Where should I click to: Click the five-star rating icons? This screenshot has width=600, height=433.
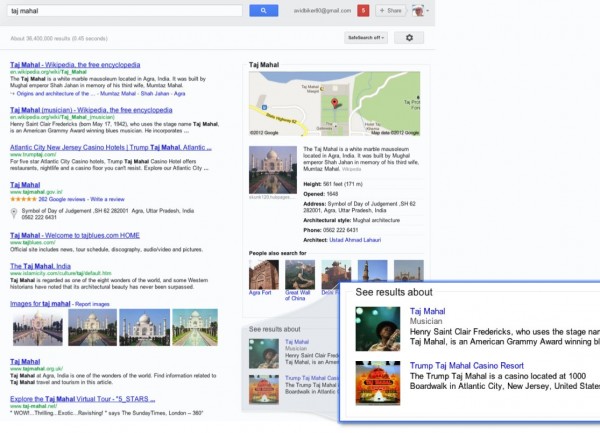[23, 199]
